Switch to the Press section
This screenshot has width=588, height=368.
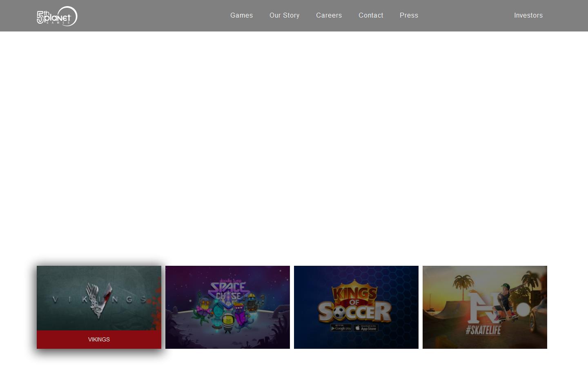(x=409, y=15)
